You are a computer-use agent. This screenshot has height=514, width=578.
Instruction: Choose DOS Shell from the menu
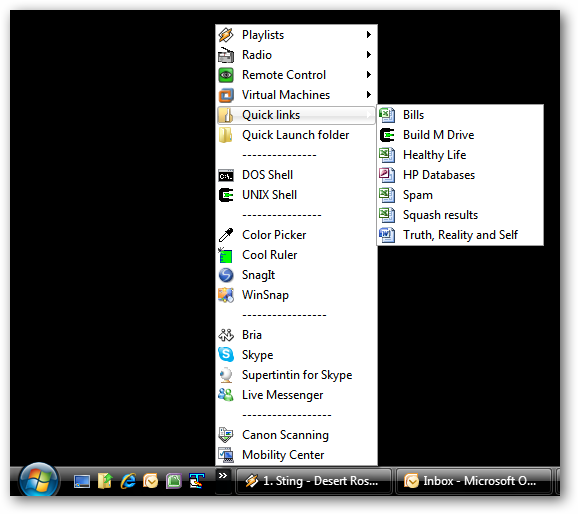[x=296, y=175]
